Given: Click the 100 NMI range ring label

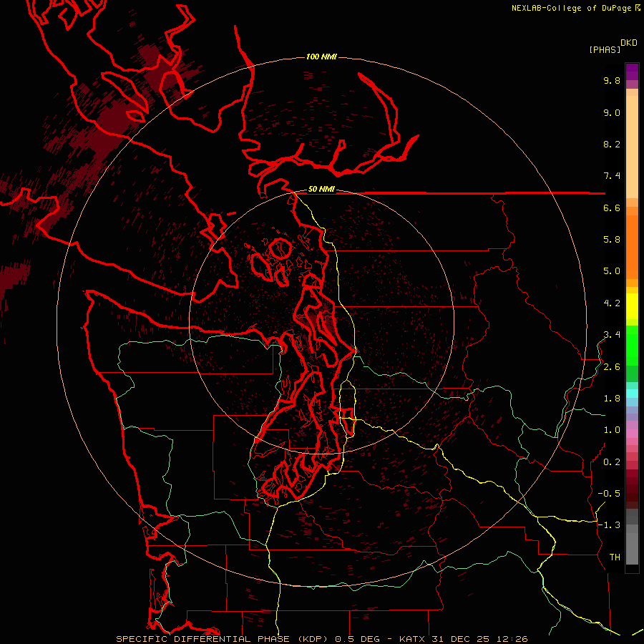Looking at the screenshot, I should point(321,57).
